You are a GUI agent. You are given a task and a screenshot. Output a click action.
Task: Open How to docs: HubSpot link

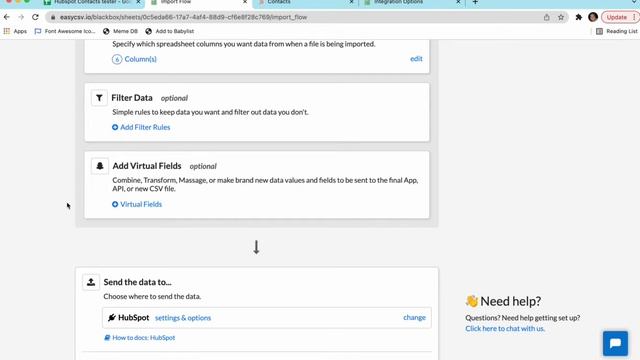(x=140, y=338)
